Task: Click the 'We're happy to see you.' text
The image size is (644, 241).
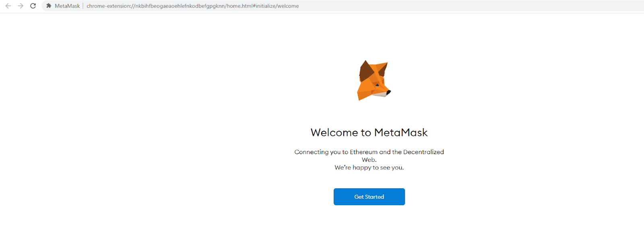Action: [369, 167]
